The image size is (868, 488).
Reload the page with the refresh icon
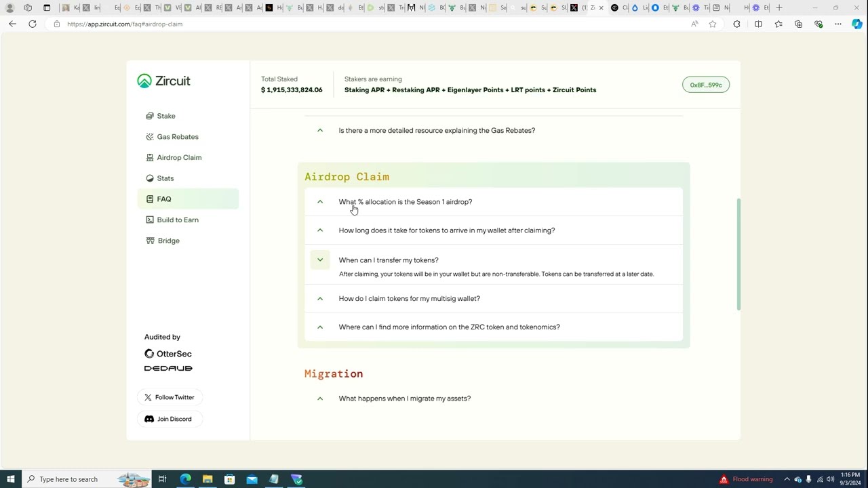32,24
